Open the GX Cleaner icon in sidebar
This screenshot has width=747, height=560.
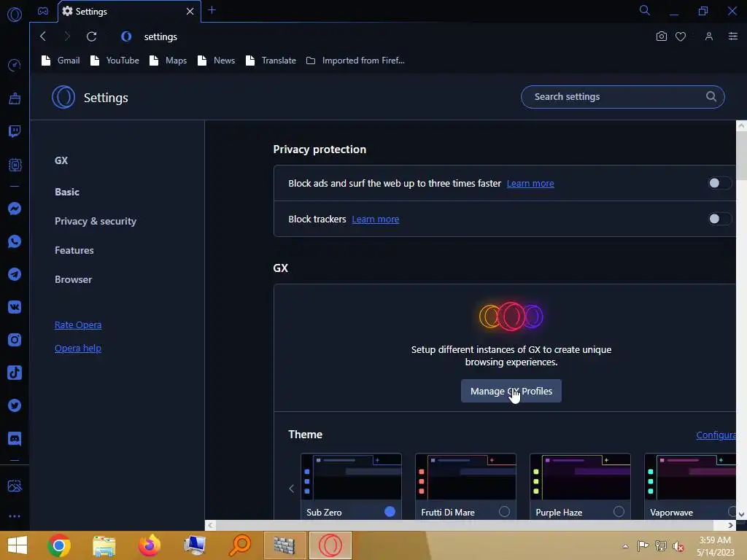click(x=15, y=98)
